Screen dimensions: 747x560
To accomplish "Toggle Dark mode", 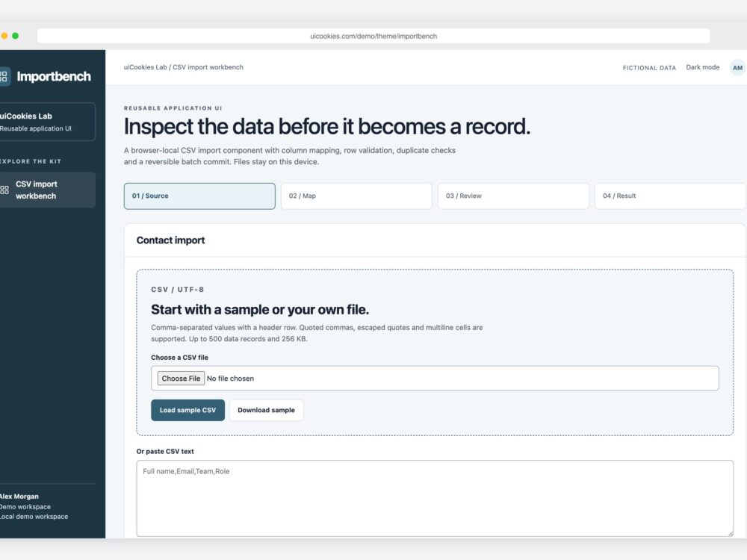I will [702, 67].
